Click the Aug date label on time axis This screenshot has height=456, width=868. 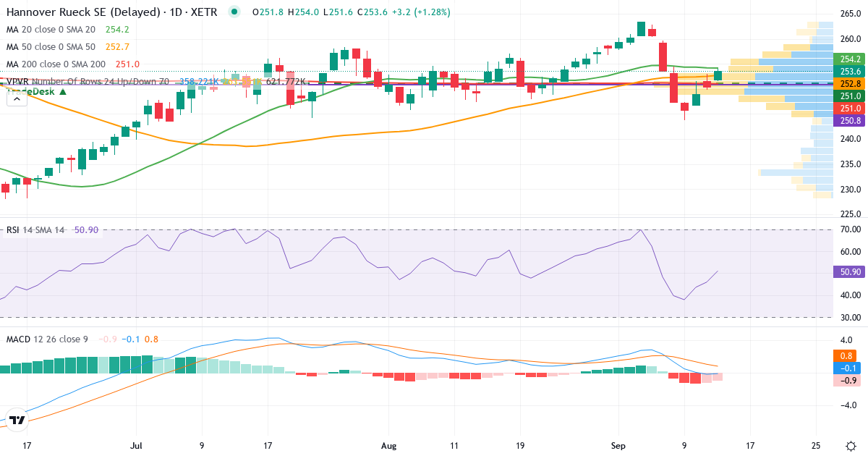[x=388, y=446]
